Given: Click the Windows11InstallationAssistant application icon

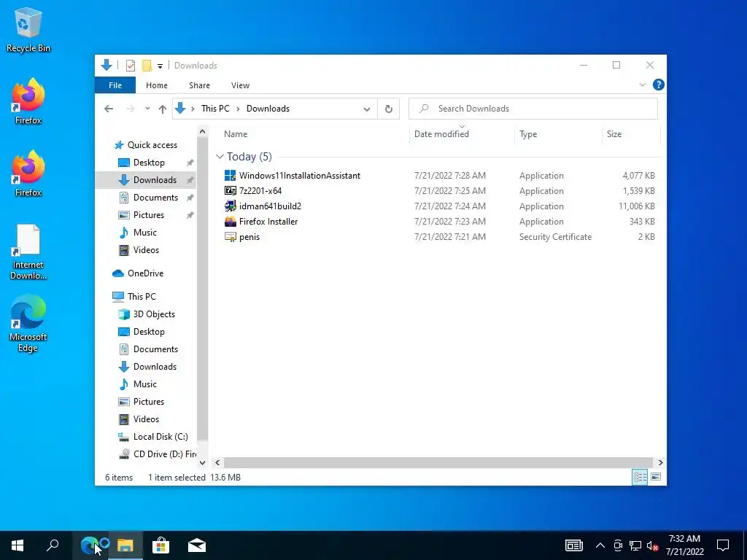Looking at the screenshot, I should coord(230,176).
